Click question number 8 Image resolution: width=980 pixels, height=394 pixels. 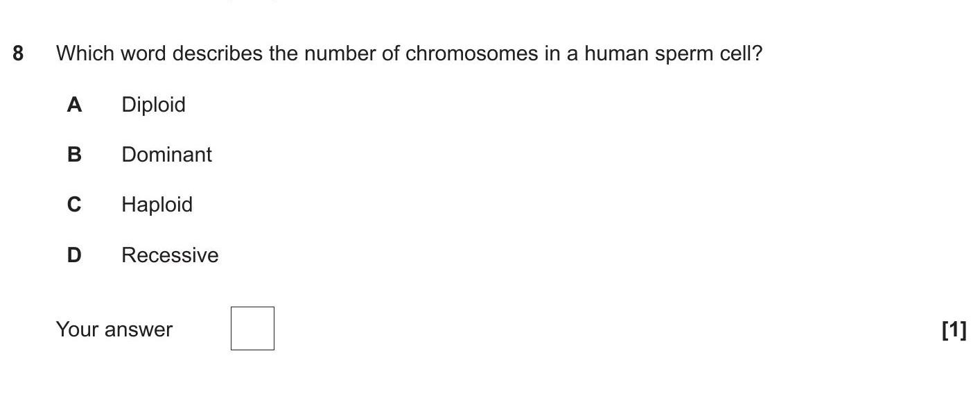(x=18, y=53)
